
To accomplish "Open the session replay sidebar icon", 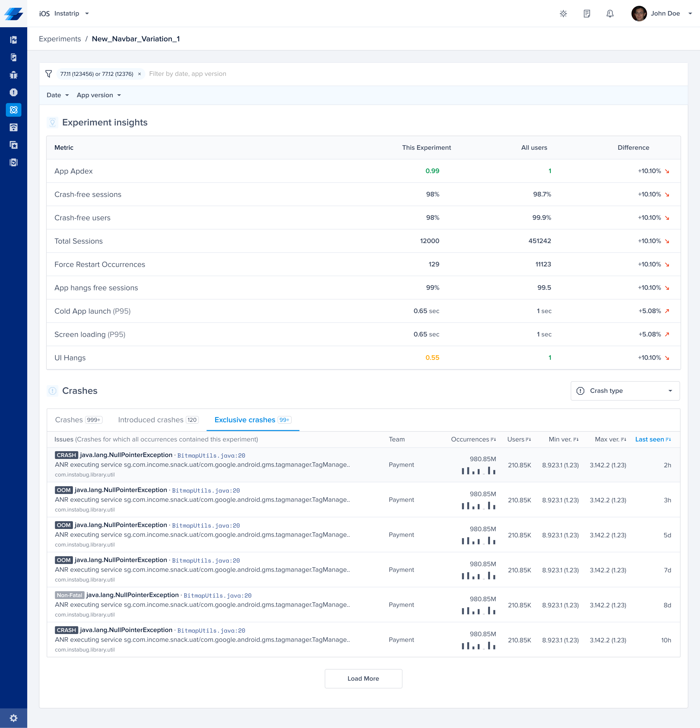I will pos(13,162).
